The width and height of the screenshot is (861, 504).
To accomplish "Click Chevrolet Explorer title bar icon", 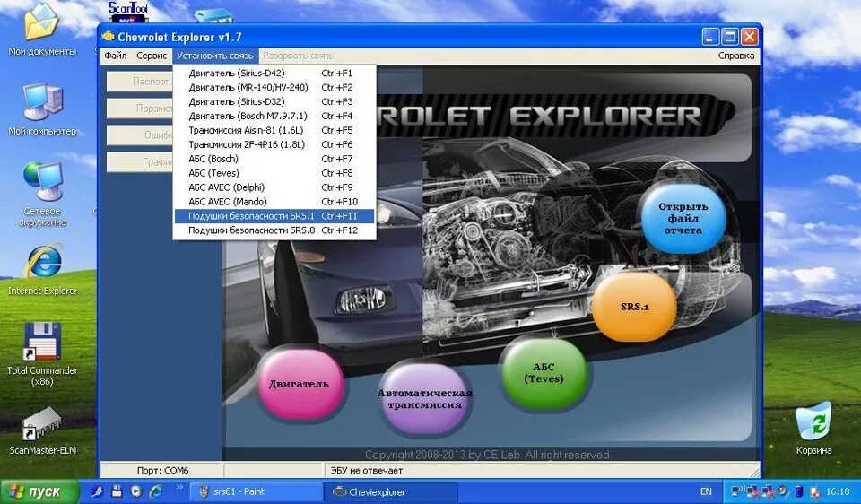I will coord(109,37).
